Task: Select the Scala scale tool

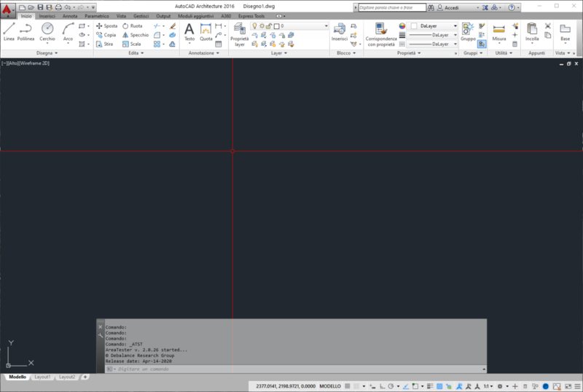Action: tap(132, 44)
